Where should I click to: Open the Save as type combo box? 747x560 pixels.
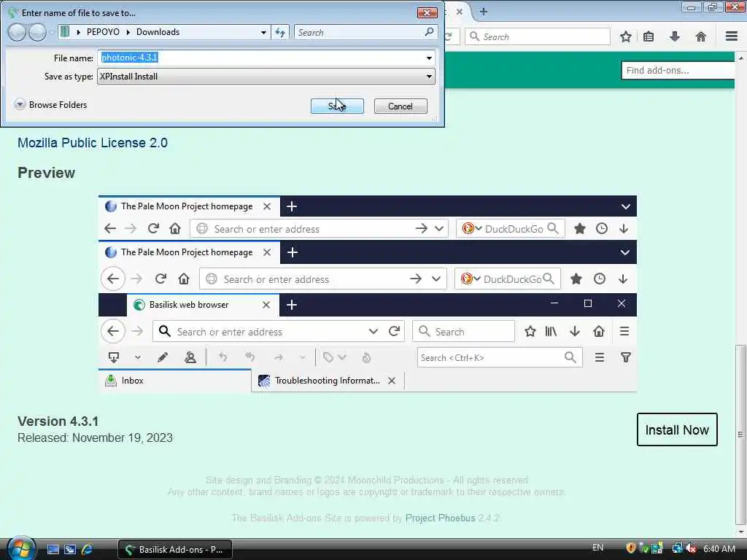[266, 76]
